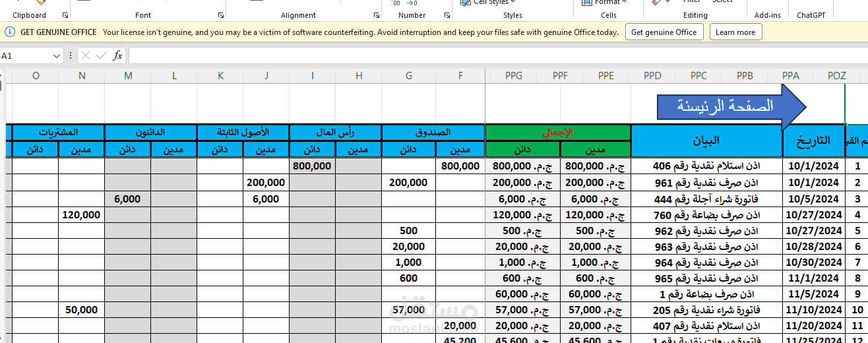Image resolution: width=868 pixels, height=343 pixels.
Task: Select the date cell 11/10/2024
Action: click(x=814, y=310)
